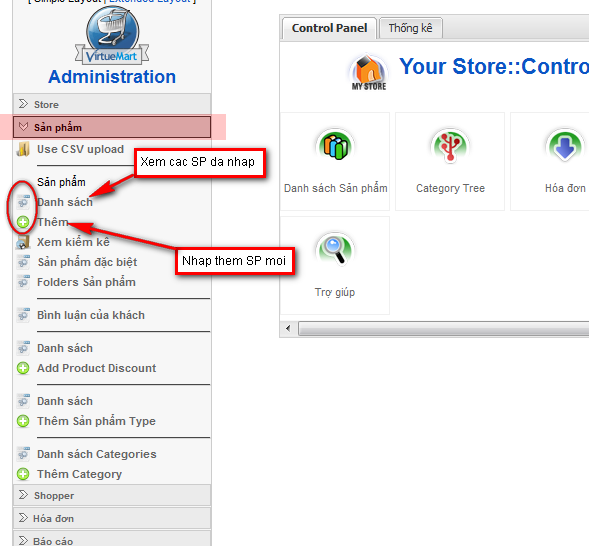Click the icon beside Folders Sản phẩm
589x546 pixels.
click(23, 282)
